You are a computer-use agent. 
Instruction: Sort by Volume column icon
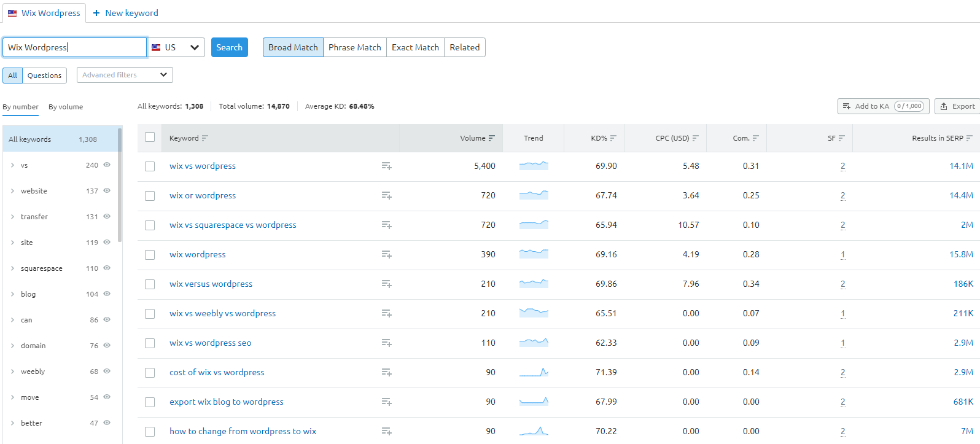tap(492, 138)
